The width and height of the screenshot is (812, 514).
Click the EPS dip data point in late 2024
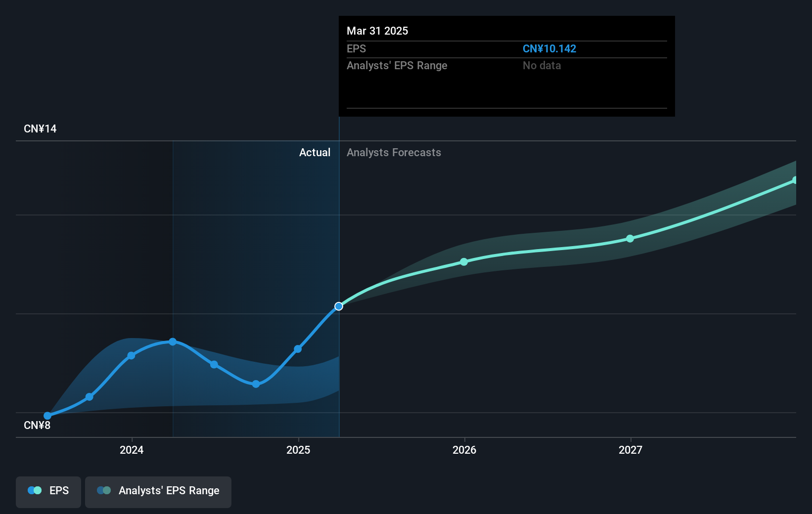point(256,384)
